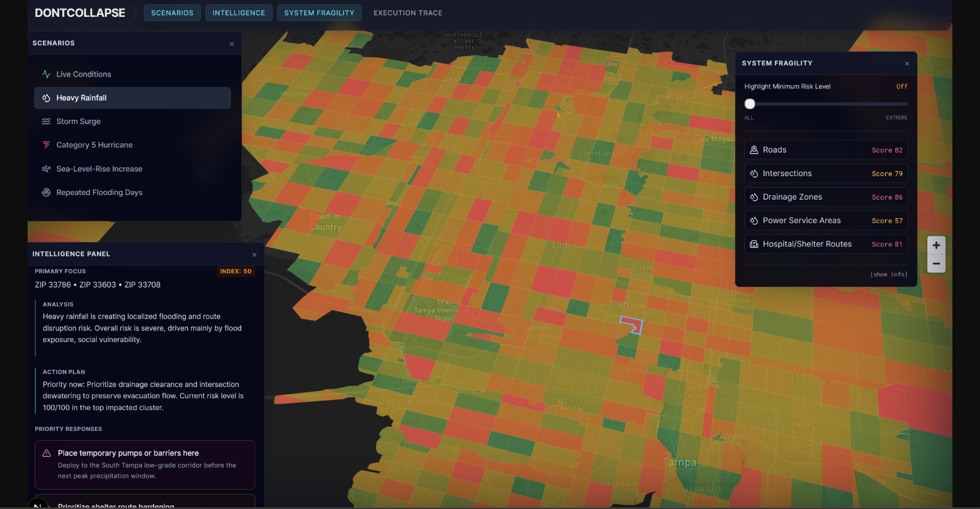Screen dimensions: 980x509
Task: Close the System Fragility panel
Action: (907, 64)
